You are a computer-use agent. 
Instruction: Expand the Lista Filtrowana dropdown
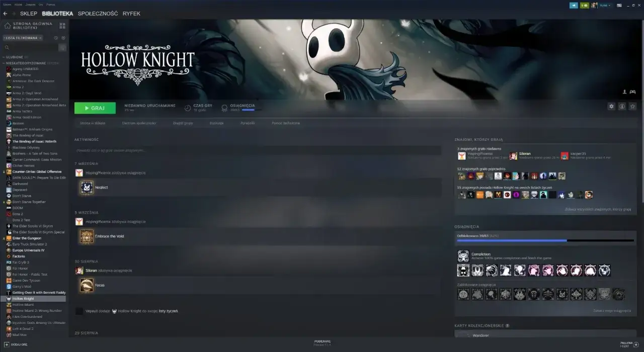[23, 38]
